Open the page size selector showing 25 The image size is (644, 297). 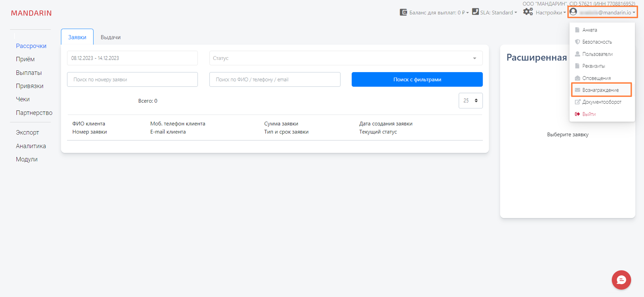click(x=470, y=101)
